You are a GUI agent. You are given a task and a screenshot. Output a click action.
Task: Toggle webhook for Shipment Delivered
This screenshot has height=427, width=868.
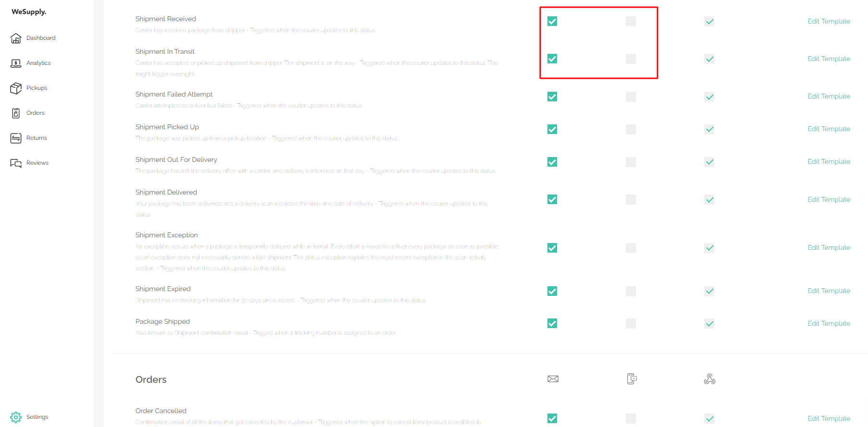pos(709,199)
